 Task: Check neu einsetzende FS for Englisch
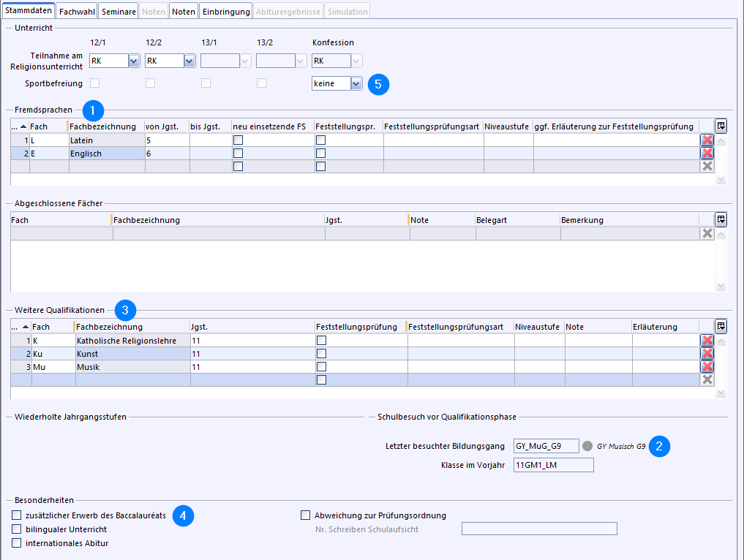[x=238, y=153]
